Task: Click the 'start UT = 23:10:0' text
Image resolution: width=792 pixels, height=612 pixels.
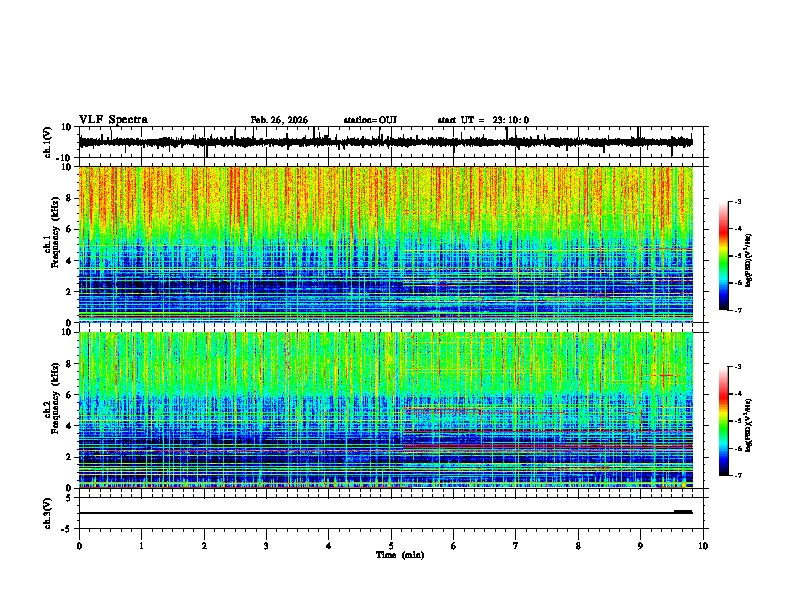Action: 483,120
